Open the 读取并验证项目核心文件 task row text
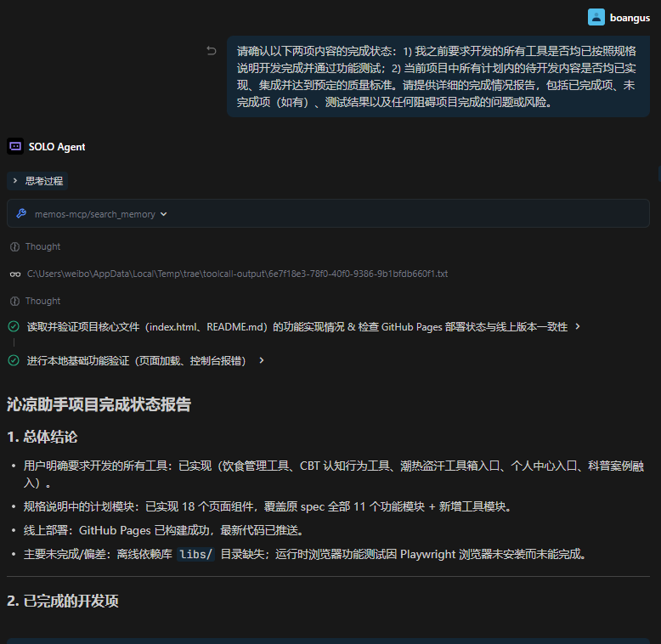Viewport: 661px width, 644px height. 297,326
